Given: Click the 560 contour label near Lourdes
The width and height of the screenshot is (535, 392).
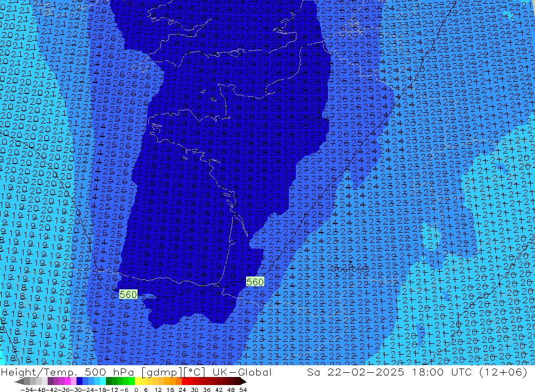Looking at the screenshot, I should pos(255,282).
